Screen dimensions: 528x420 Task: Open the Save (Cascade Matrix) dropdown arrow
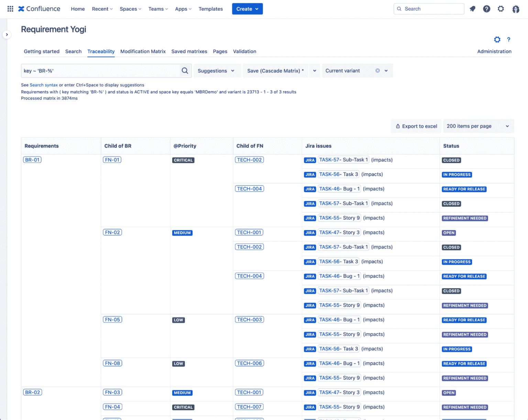click(315, 70)
